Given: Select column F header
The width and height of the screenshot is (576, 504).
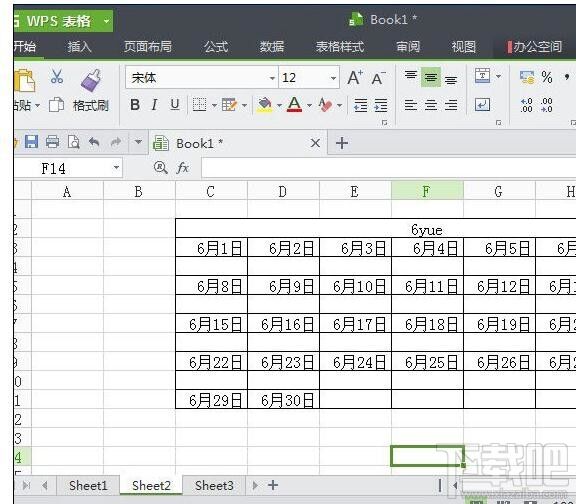Looking at the screenshot, I should pos(427,191).
